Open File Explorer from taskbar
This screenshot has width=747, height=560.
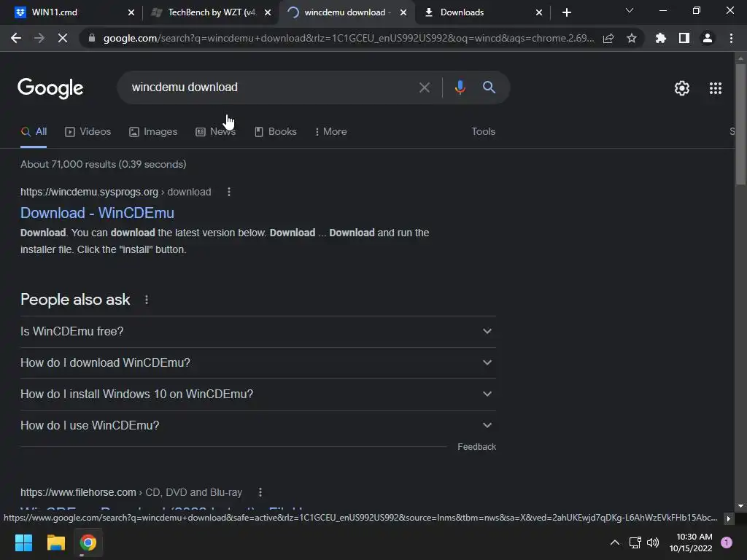(x=55, y=542)
